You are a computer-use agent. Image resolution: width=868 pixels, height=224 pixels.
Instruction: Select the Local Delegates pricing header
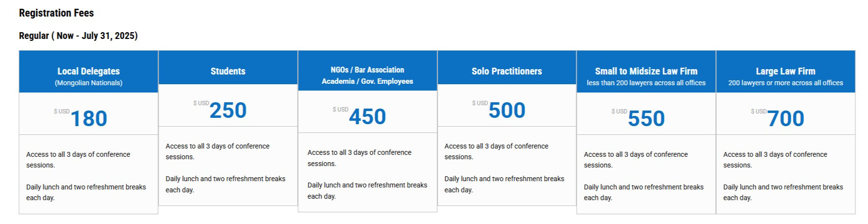[x=88, y=72]
